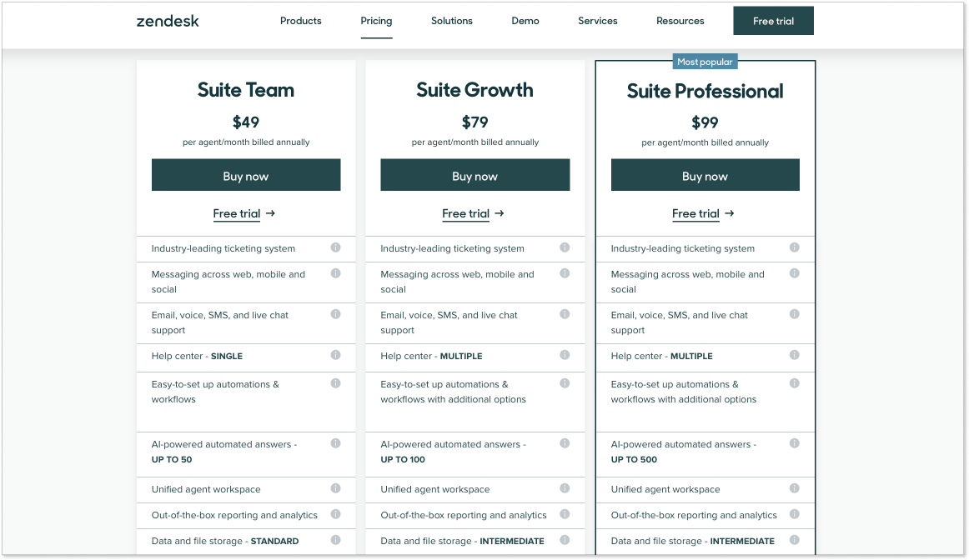Show info for Suite Team Help center SINGLE
Image resolution: width=969 pixels, height=560 pixels.
pos(335,355)
